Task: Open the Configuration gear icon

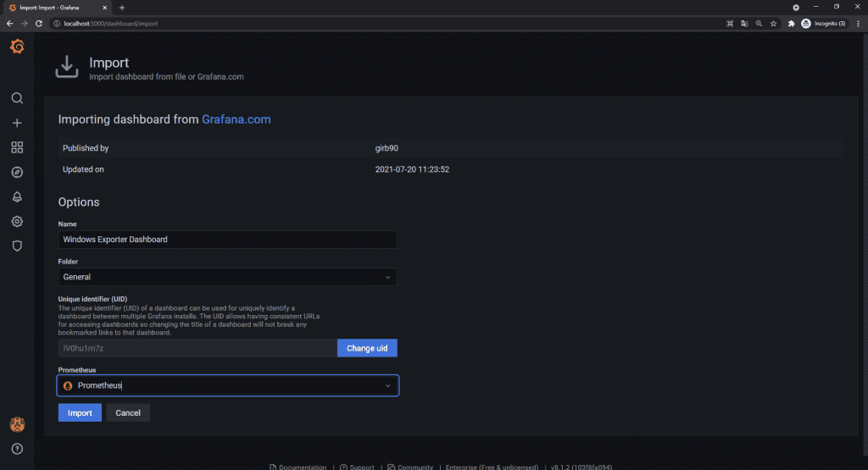Action: pyautogui.click(x=17, y=222)
